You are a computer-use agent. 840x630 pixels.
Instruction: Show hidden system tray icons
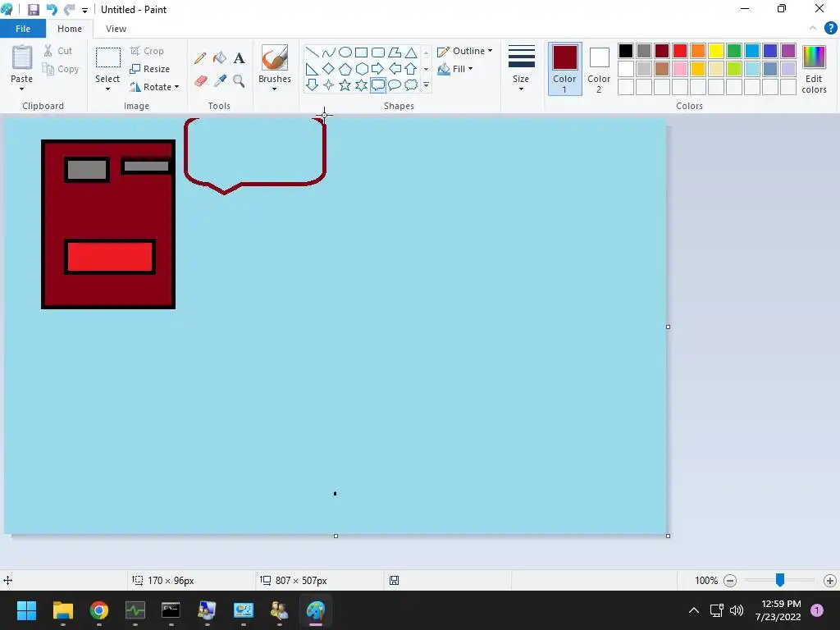[x=694, y=610]
